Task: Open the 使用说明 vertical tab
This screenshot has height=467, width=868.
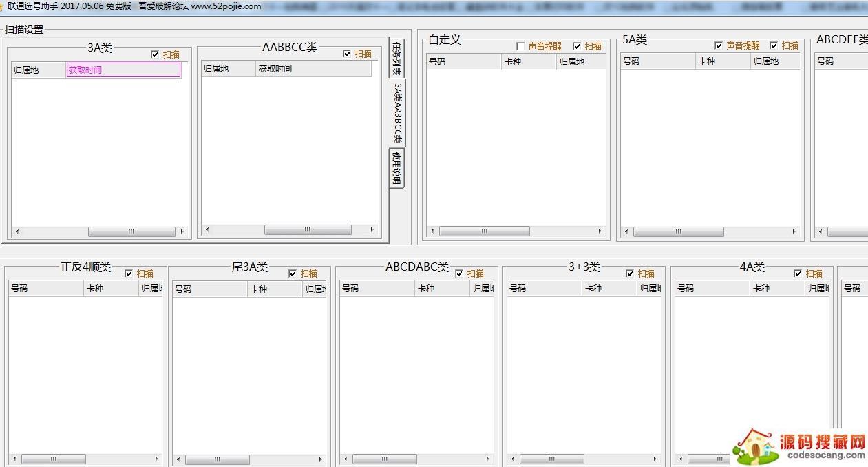Action: [x=396, y=167]
